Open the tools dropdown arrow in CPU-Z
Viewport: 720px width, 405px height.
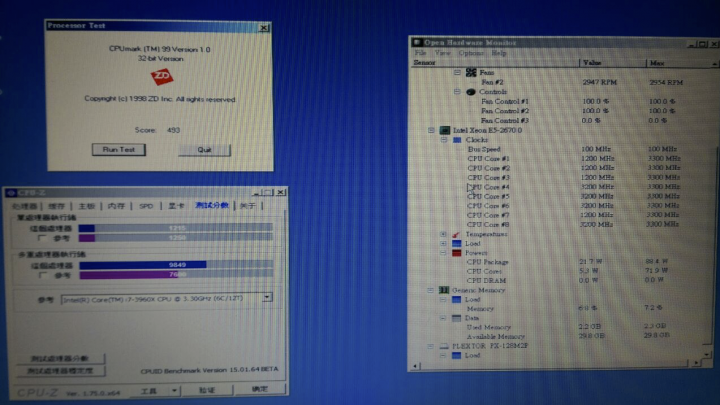pos(174,391)
